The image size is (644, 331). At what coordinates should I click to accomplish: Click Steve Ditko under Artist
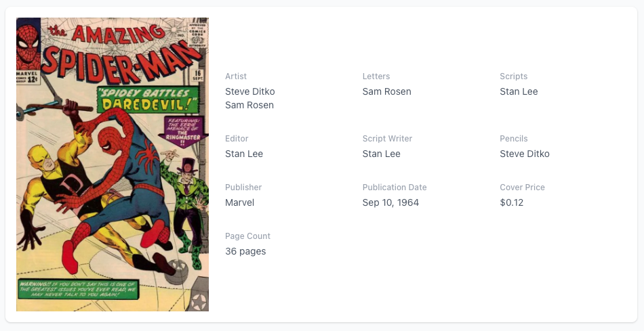coord(250,91)
